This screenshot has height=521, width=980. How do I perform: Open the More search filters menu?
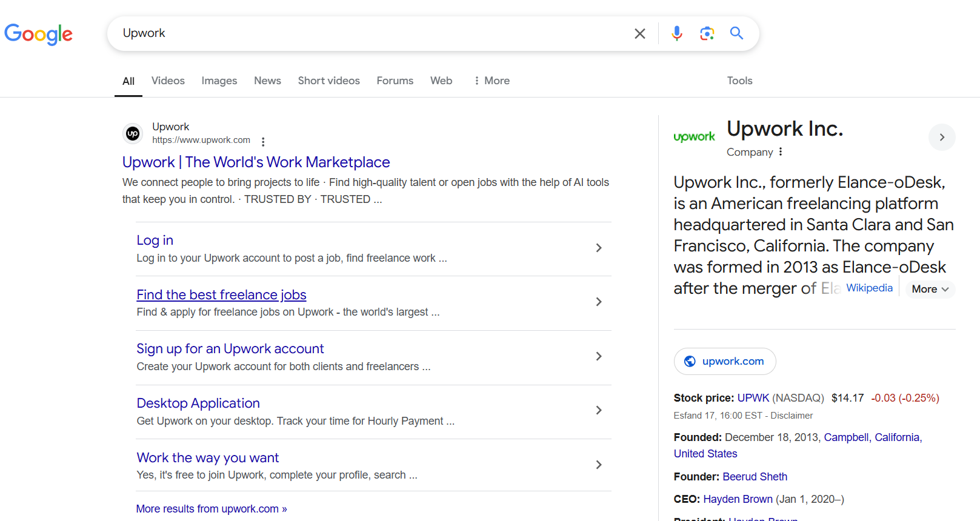click(492, 81)
